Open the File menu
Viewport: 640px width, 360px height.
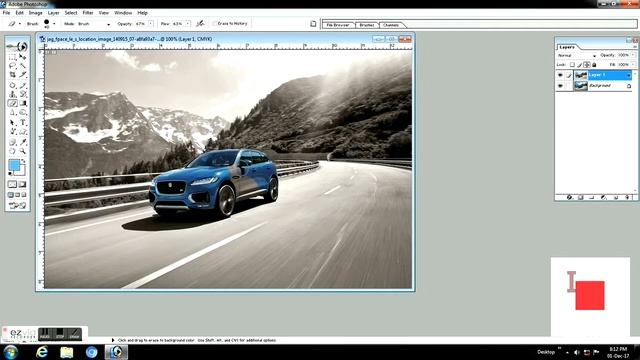point(7,13)
